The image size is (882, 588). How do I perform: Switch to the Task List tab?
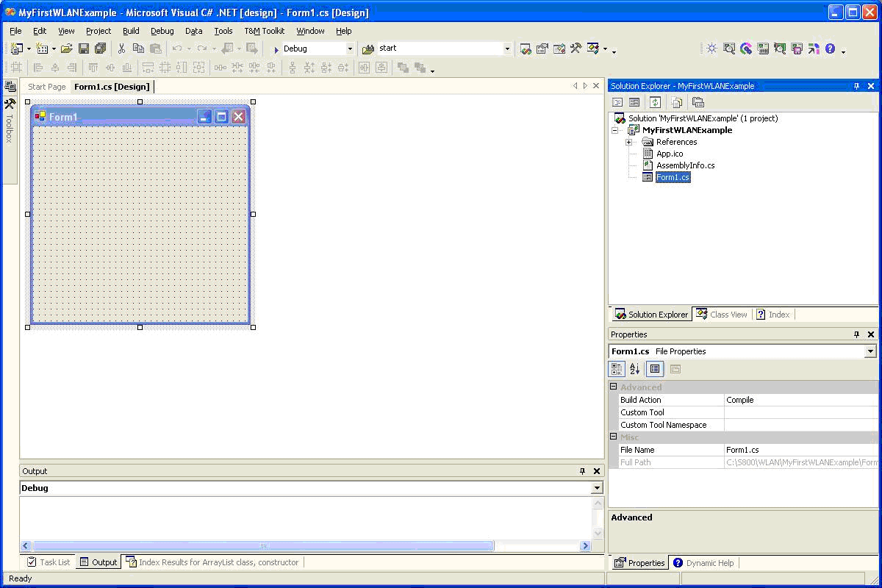point(49,562)
